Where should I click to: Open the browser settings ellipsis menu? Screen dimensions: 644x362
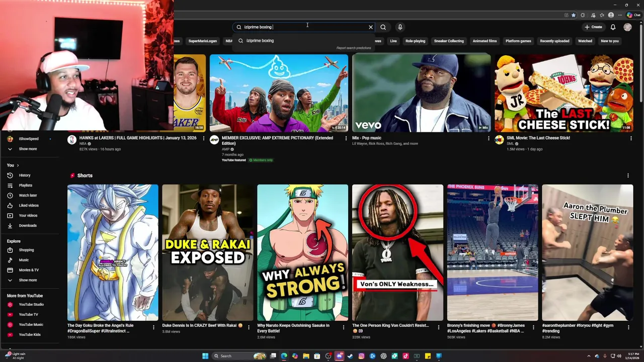pos(619,15)
